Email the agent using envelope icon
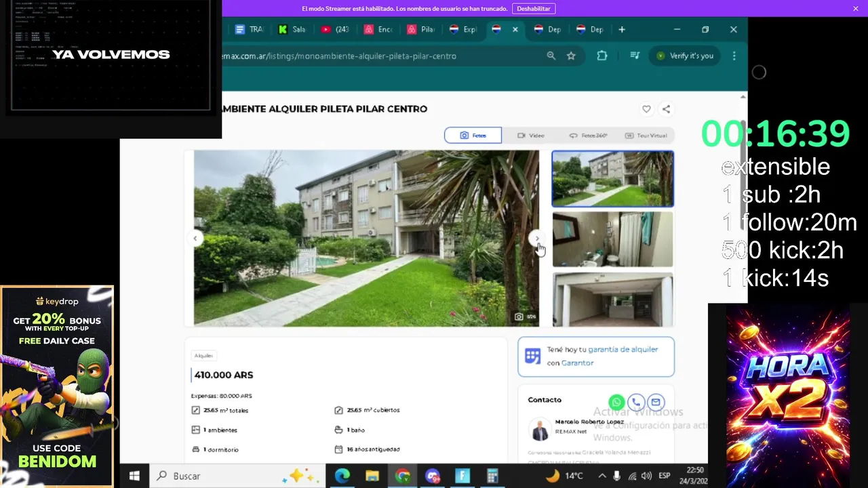This screenshot has height=488, width=868. pyautogui.click(x=655, y=402)
